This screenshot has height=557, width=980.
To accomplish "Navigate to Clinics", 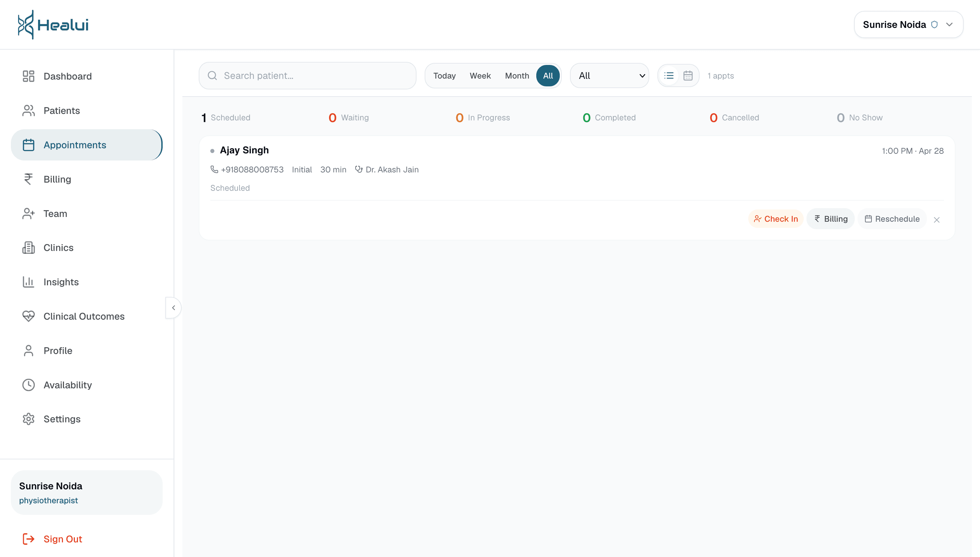I will point(86,248).
